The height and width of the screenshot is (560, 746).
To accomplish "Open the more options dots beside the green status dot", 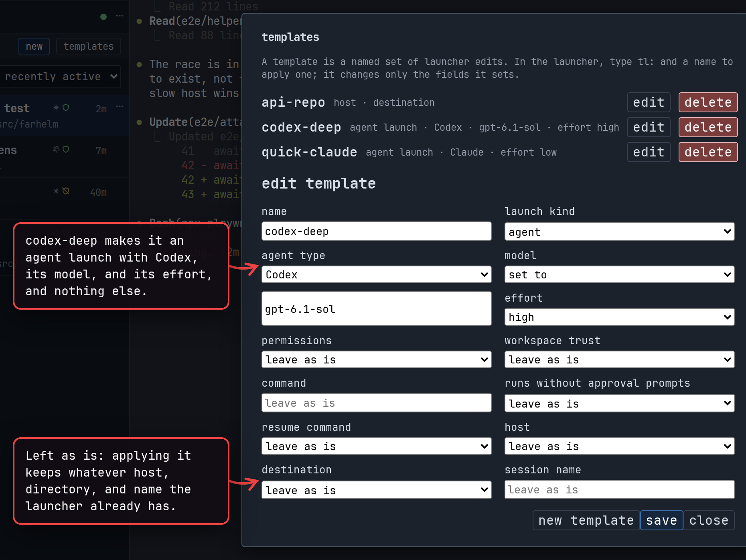I will click(120, 16).
